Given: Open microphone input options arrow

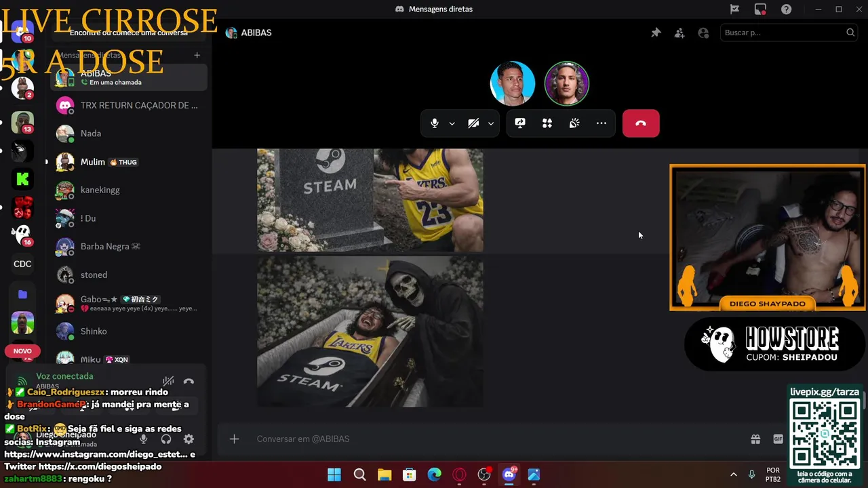Looking at the screenshot, I should 452,123.
